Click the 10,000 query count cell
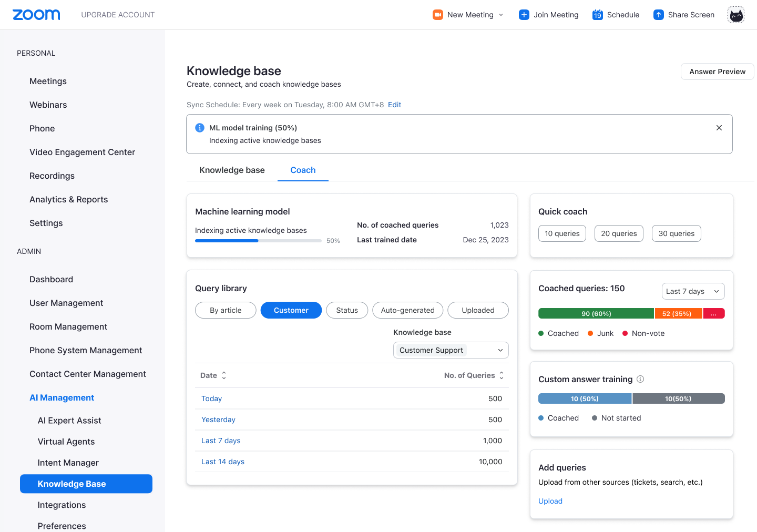 (490, 462)
